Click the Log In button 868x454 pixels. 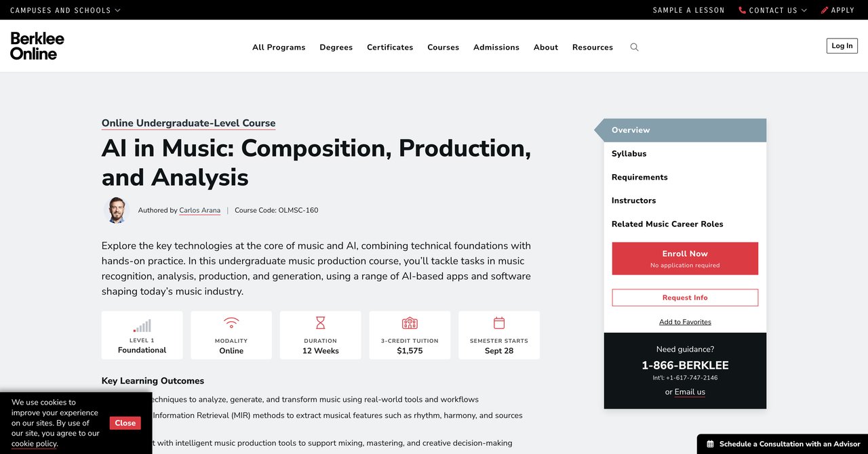pyautogui.click(x=842, y=46)
